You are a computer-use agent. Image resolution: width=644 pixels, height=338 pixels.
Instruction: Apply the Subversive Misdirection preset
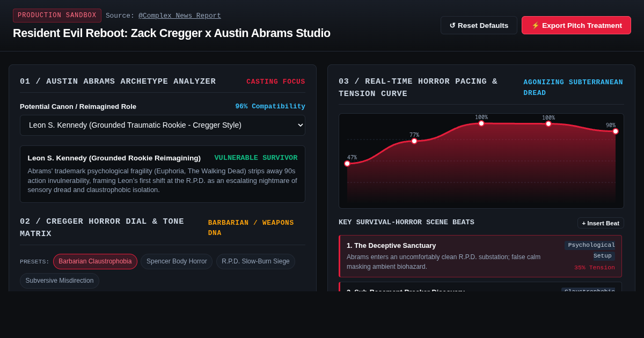(60, 281)
